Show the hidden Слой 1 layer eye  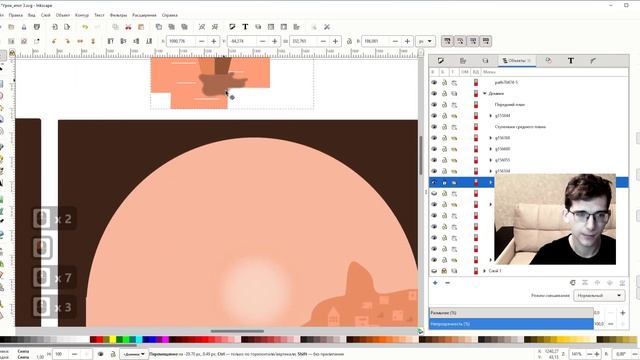(x=434, y=271)
